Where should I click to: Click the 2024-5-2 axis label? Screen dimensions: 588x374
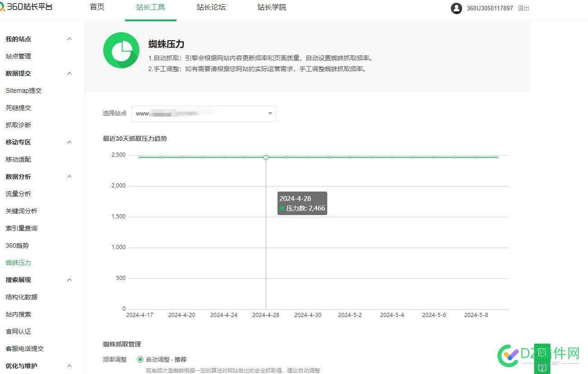coord(350,315)
